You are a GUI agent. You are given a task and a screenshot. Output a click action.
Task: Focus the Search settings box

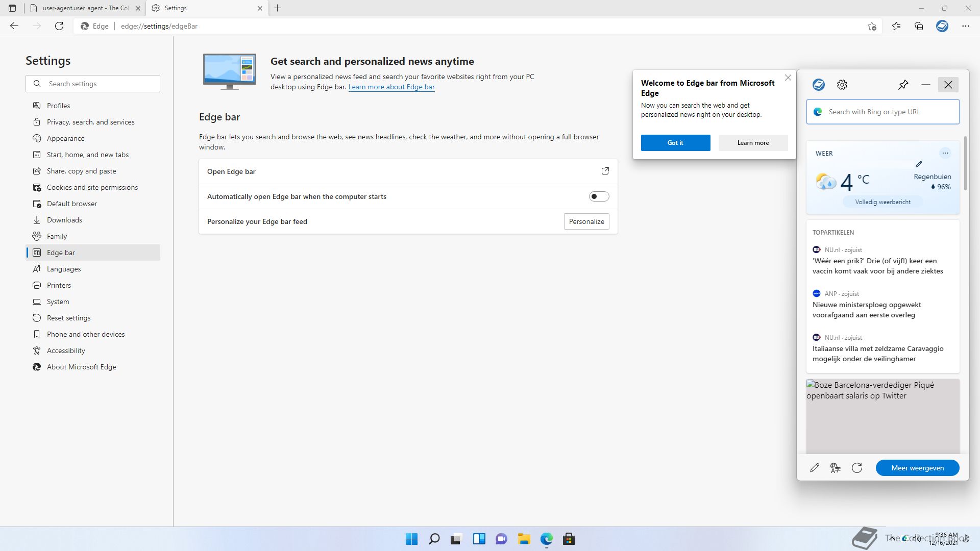click(93, 84)
